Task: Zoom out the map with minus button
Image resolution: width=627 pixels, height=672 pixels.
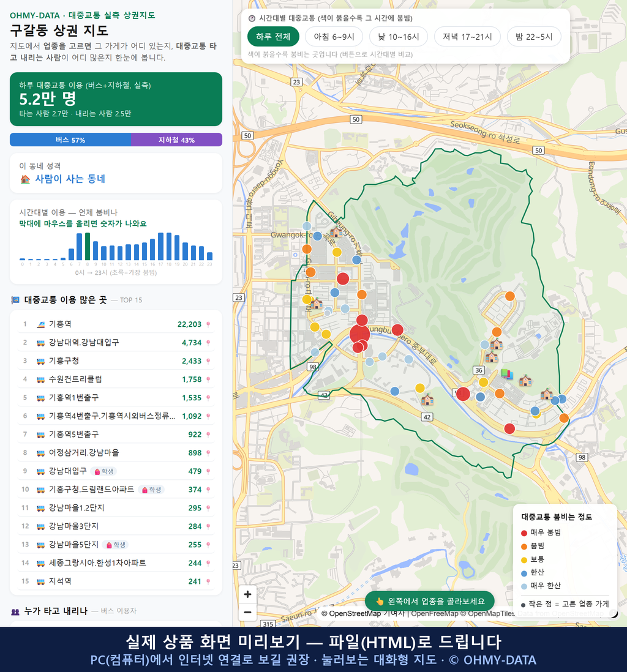Action: pos(247,612)
